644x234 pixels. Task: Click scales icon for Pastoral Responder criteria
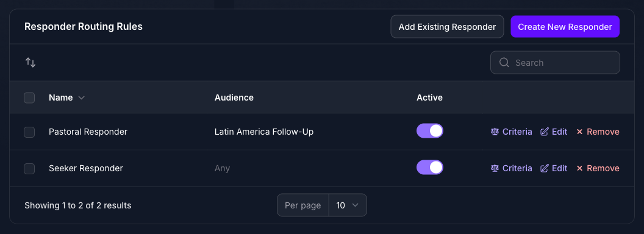click(495, 132)
